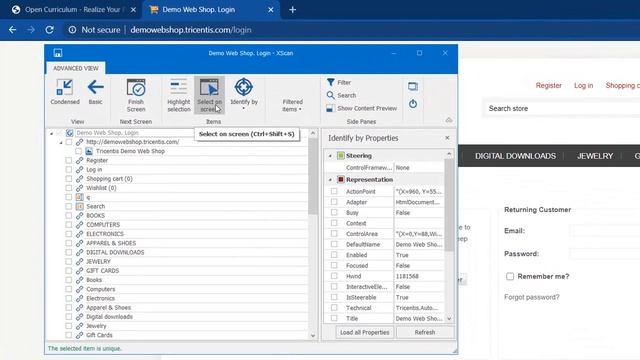Toggle the Remember me? checkbox

point(510,276)
